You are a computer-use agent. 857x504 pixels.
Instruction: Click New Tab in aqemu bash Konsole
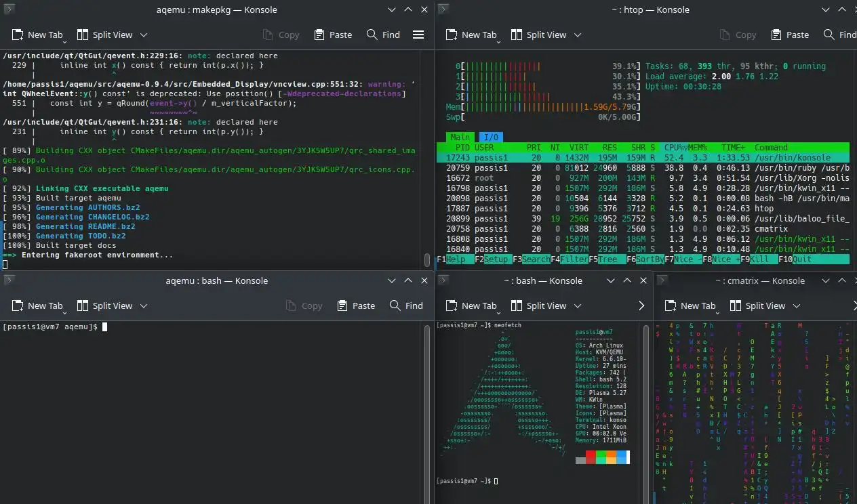click(38, 306)
